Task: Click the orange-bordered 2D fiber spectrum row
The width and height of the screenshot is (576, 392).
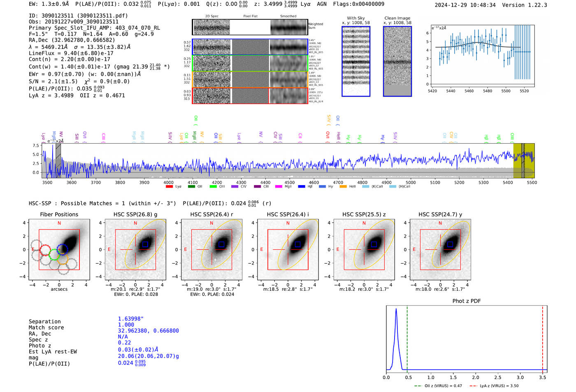Action: [x=250, y=79]
